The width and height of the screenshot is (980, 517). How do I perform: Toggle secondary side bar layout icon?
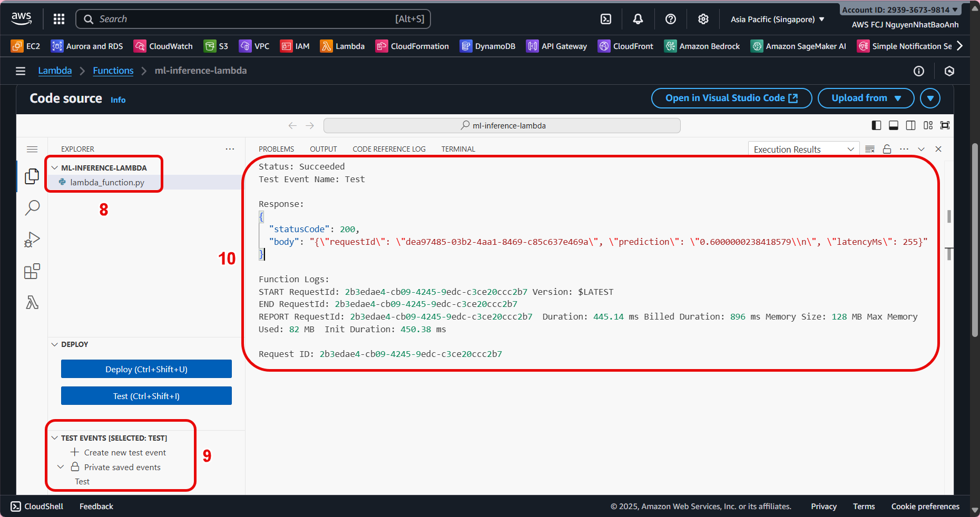coord(910,125)
